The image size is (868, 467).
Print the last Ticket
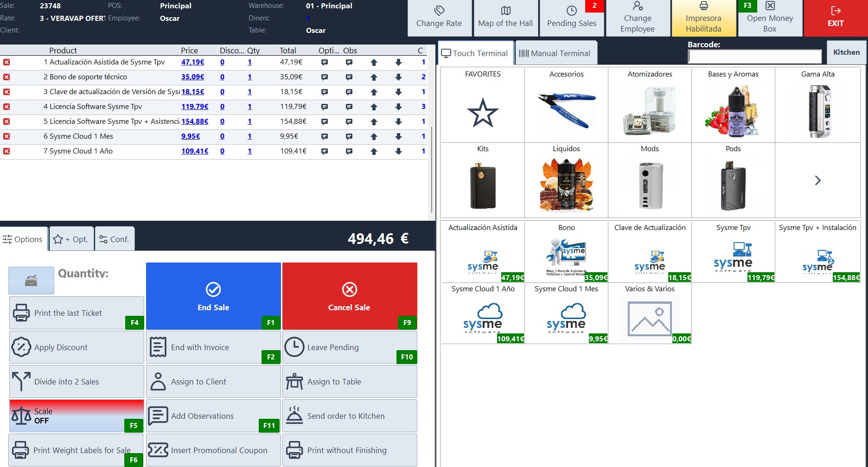point(77,313)
